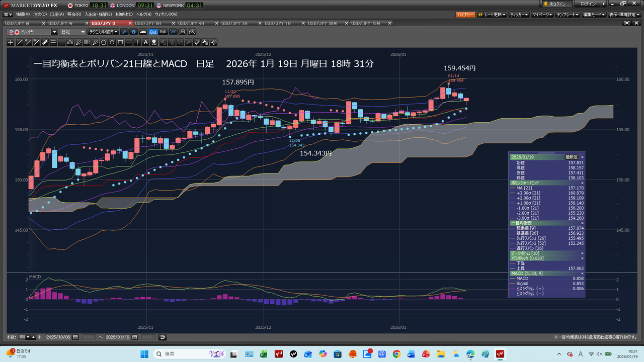Screen dimensions: 644x362
Task: Choose the text annotation tool
Action: tap(146, 42)
